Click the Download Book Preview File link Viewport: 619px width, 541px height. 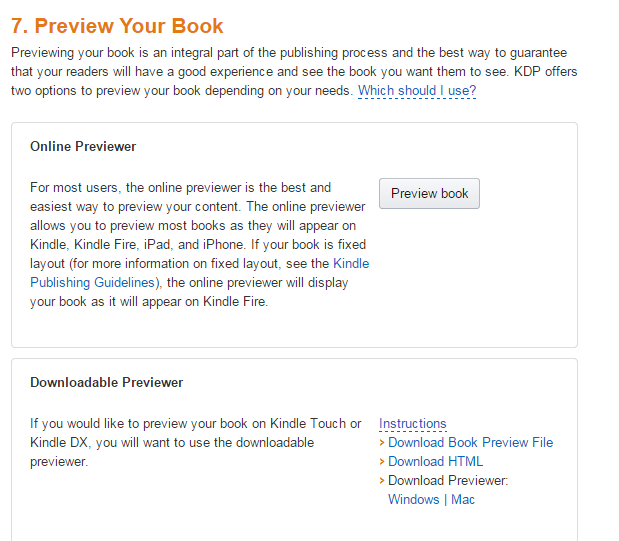[x=470, y=443]
